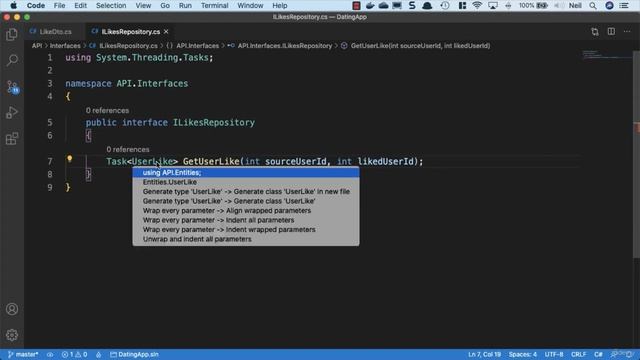The width and height of the screenshot is (640, 360).
Task: Open the editor More Actions ellipsis
Action: coord(627,31)
